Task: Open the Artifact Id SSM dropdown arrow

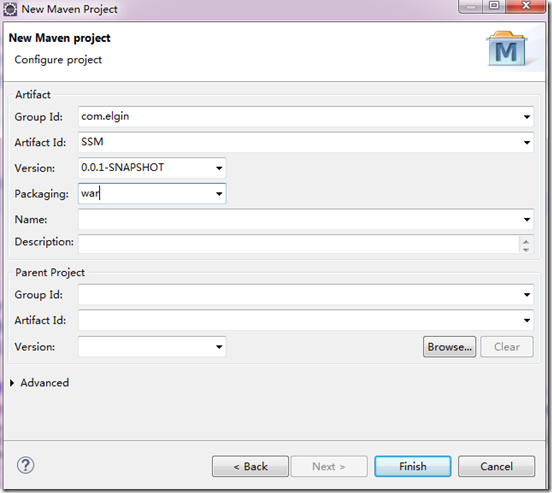Action: [x=527, y=143]
